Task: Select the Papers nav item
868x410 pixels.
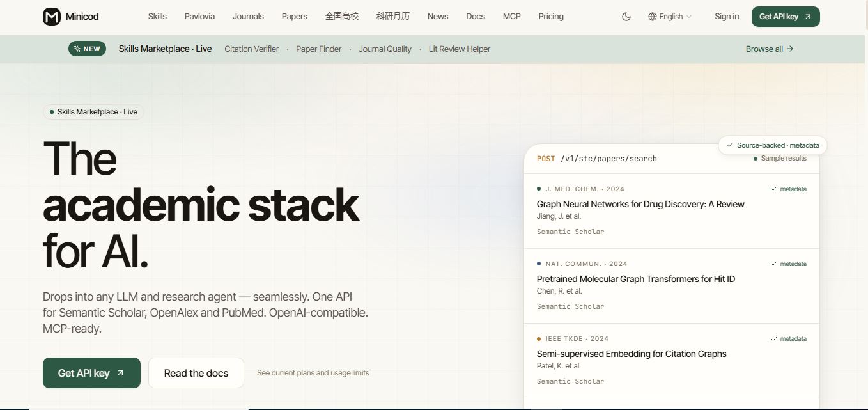Action: (294, 17)
